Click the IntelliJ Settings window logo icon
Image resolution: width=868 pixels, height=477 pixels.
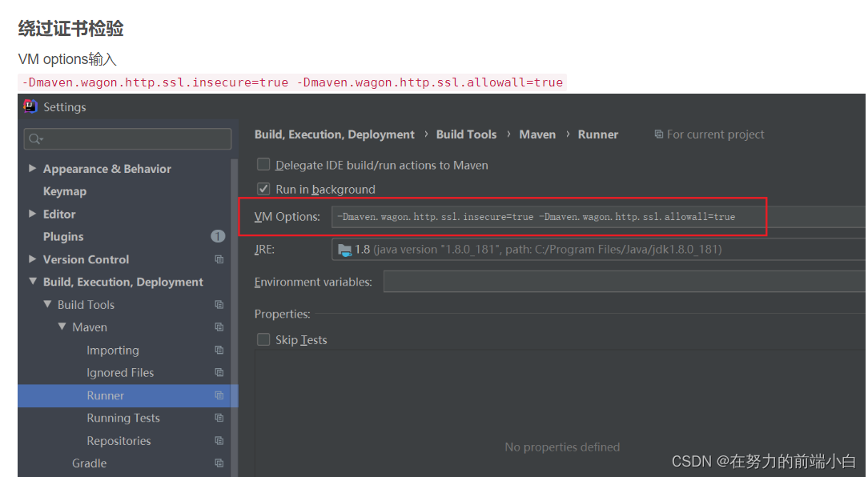pyautogui.click(x=30, y=106)
